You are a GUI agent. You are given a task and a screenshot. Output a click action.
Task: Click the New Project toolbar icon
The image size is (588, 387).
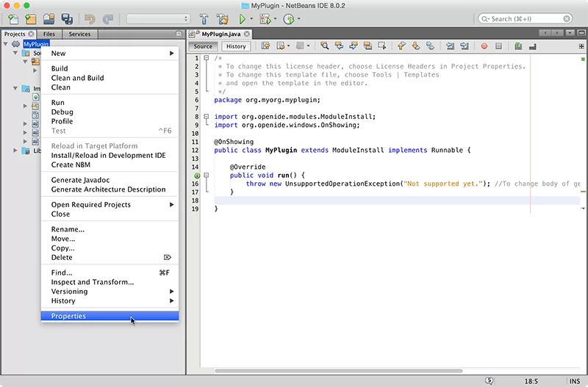30,19
